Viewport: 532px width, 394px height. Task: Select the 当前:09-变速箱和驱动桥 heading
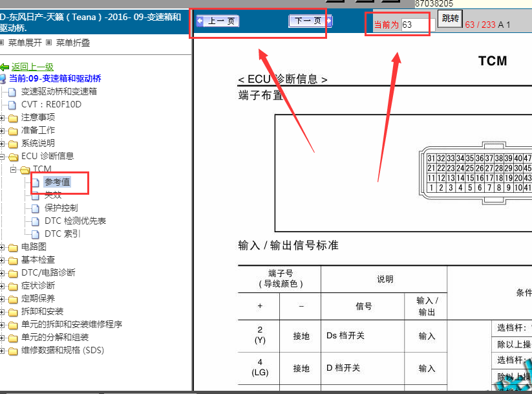[55, 78]
